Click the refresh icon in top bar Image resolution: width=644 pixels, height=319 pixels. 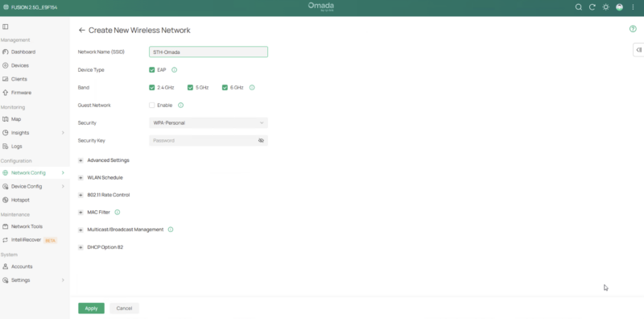(592, 7)
